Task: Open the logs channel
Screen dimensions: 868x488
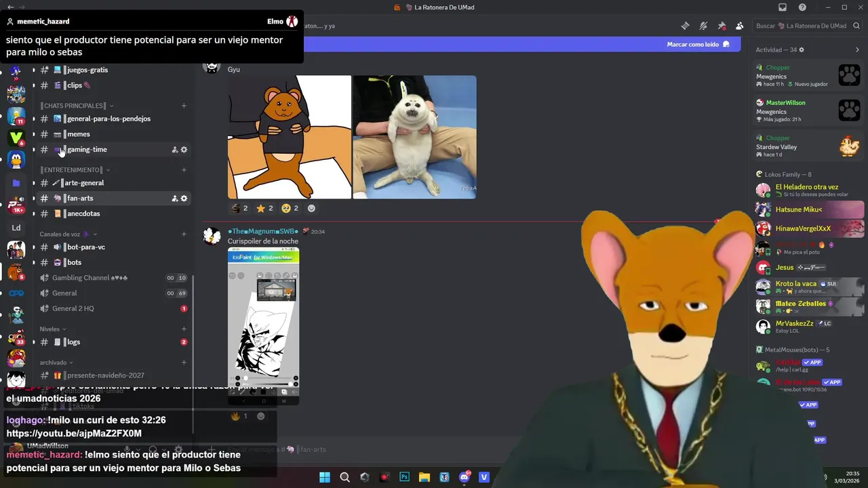Action: [114, 342]
